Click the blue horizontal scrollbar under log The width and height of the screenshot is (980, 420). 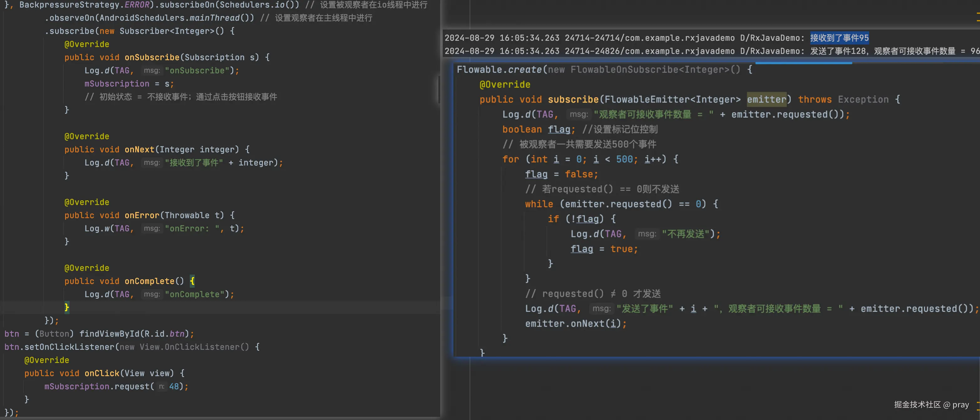pos(803,63)
